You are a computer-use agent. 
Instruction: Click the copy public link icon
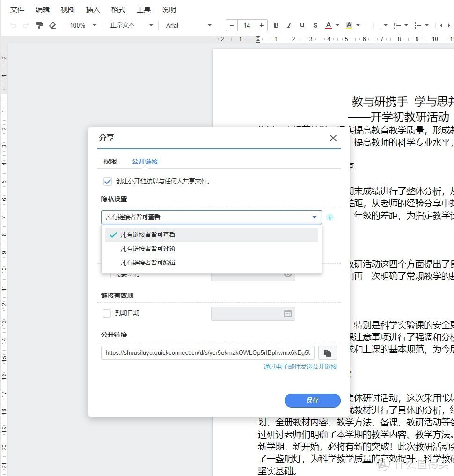pos(327,353)
